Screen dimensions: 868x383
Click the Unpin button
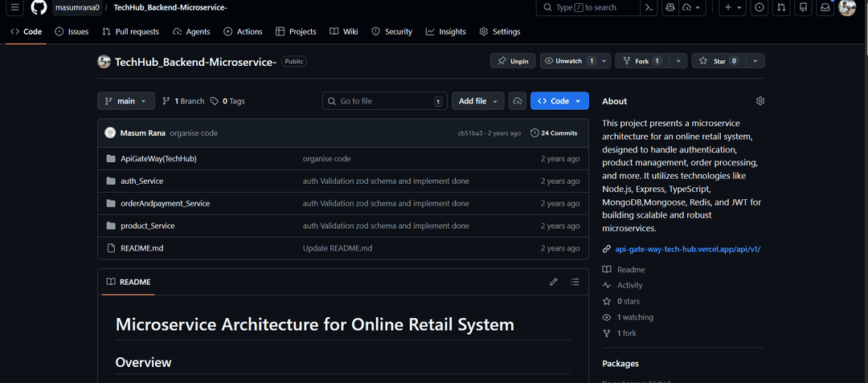pos(513,61)
